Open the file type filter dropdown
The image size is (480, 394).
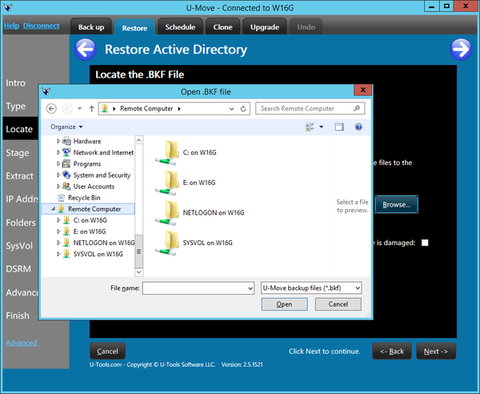point(311,288)
